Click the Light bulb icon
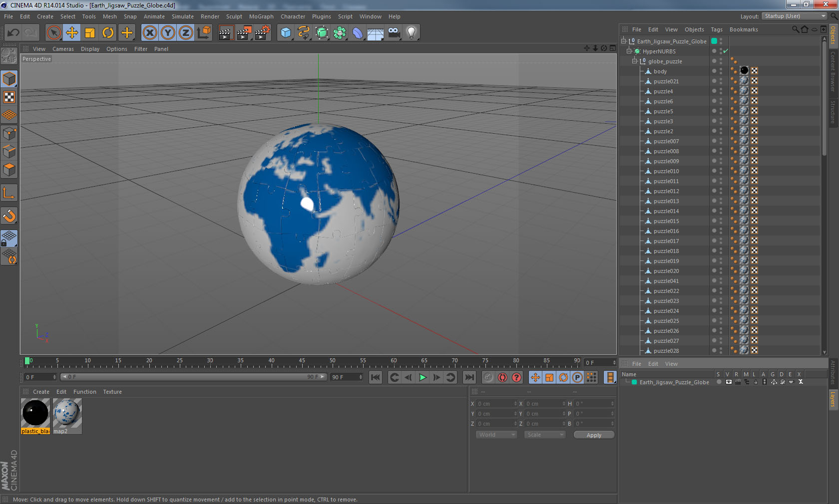 pyautogui.click(x=412, y=33)
